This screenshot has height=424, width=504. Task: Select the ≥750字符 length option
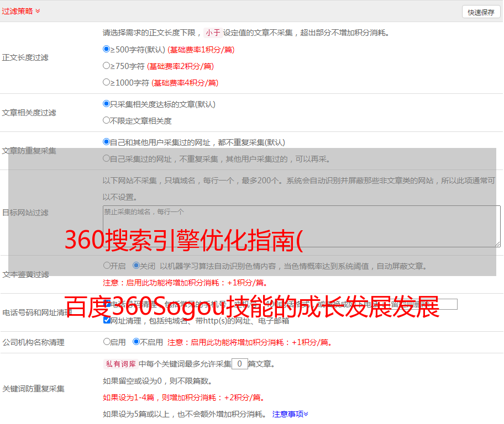click(106, 66)
